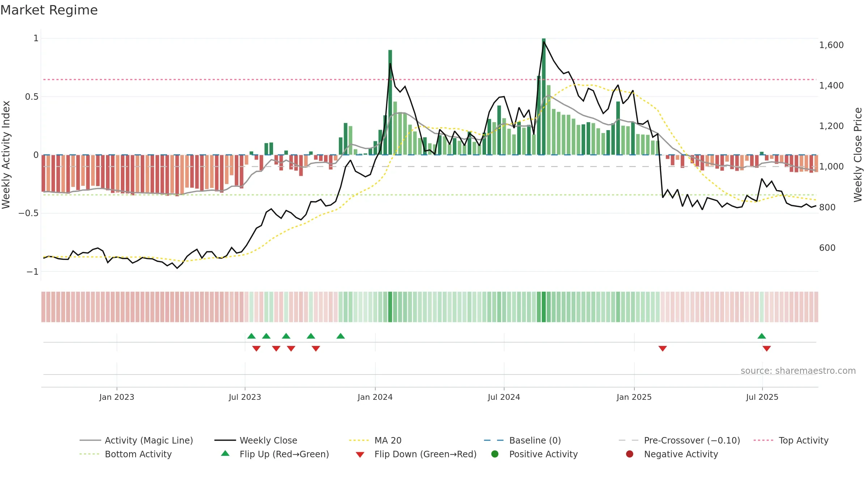Viewport: 868px width, 488px height.
Task: Click the Weekly Activity Index axis title
Action: coord(6,155)
